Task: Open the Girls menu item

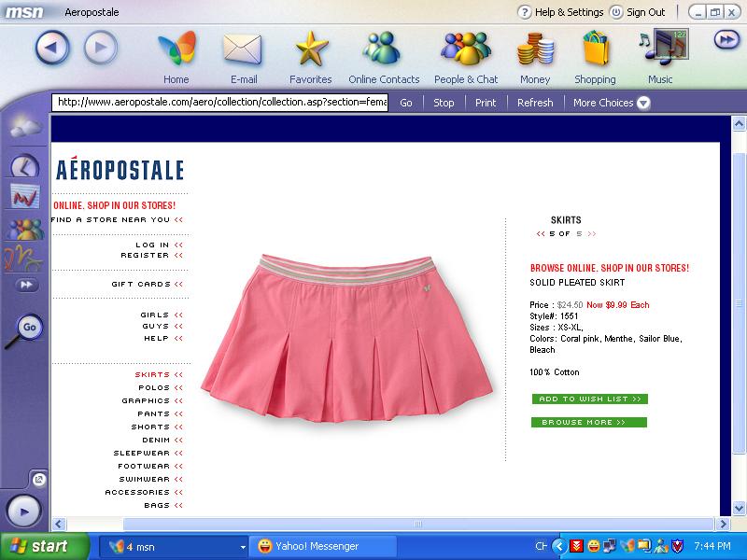Action: 162,315
